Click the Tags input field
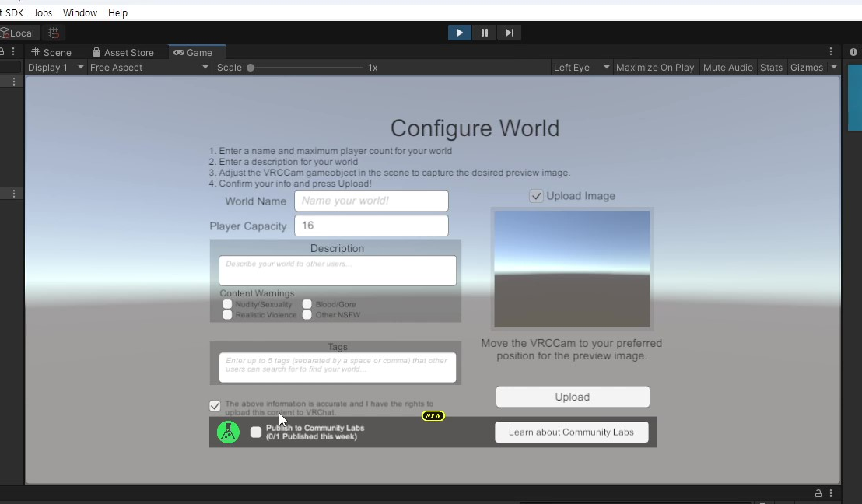862x504 pixels. tap(338, 367)
